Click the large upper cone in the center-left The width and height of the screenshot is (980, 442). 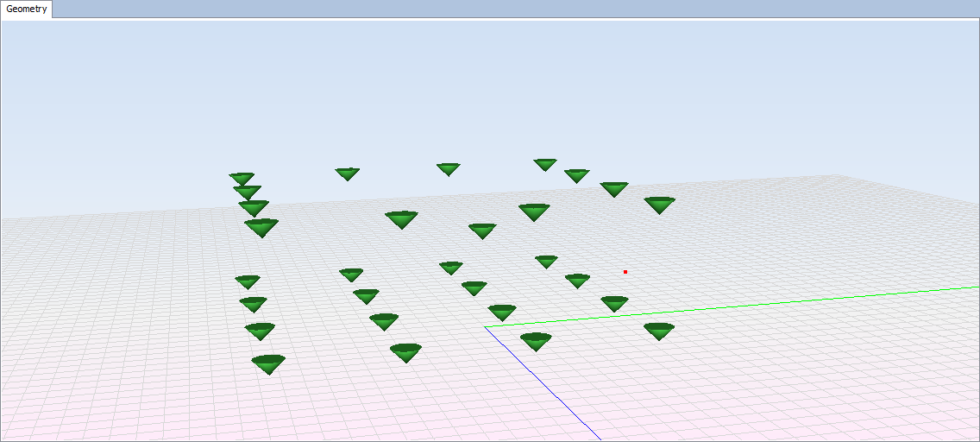click(401, 219)
